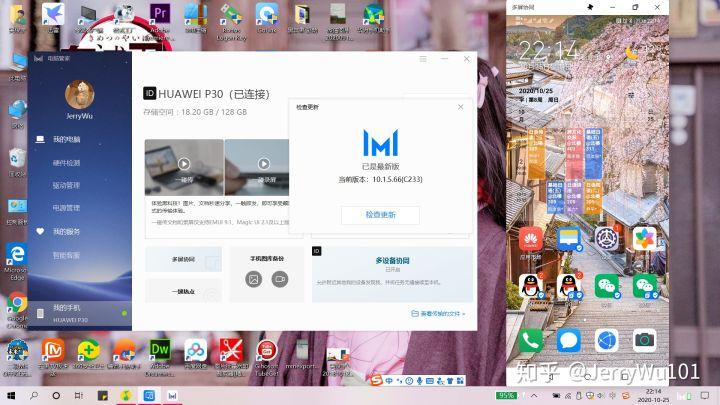Image resolution: width=720 pixels, height=405 pixels.
Task: Open the Phone dialer in phone dock
Action: pyautogui.click(x=531, y=341)
